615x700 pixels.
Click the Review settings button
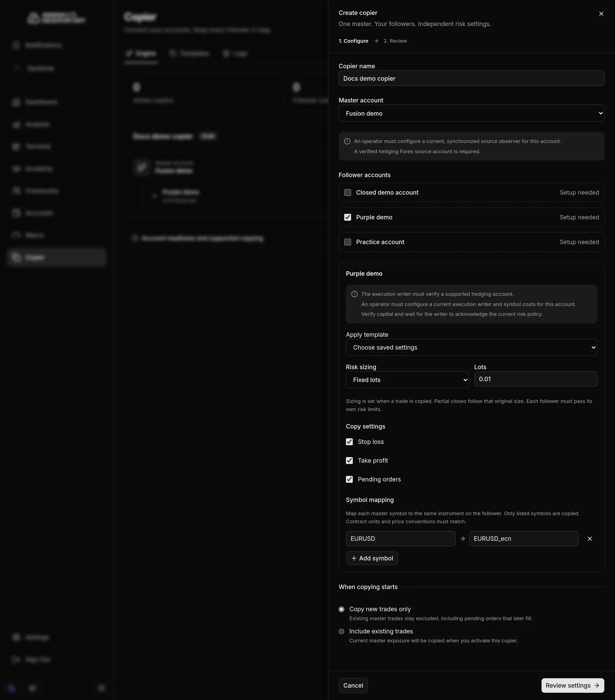pos(572,685)
